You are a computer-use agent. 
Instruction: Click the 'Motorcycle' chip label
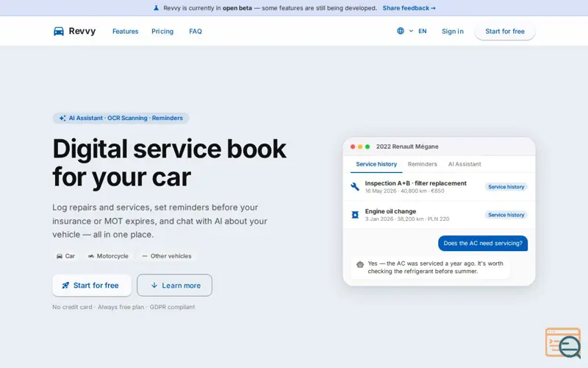pyautogui.click(x=112, y=256)
